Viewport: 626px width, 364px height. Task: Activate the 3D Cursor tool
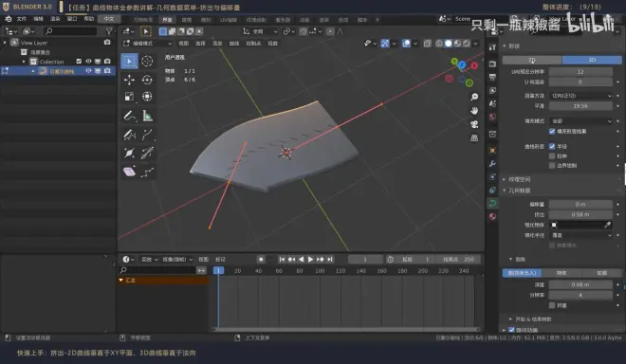click(147, 61)
